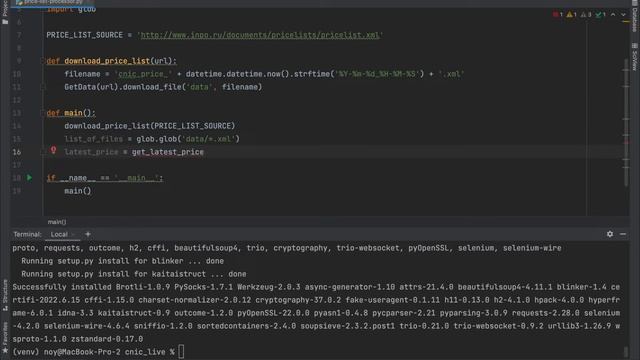Image resolution: width=640 pixels, height=360 pixels.
Task: Click the red error stripe mark beside line 15
Action: (626, 142)
